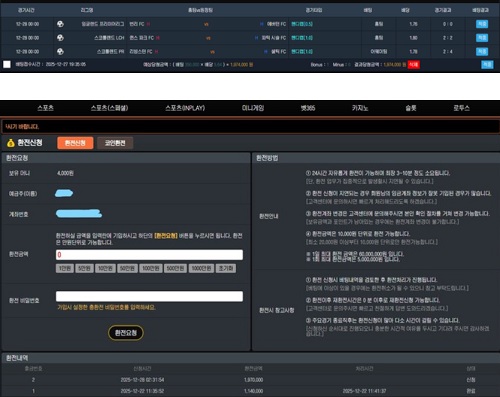Click the 2025-12-28 02:31:54 request time
The height and width of the screenshot is (397, 500).
[142, 380]
